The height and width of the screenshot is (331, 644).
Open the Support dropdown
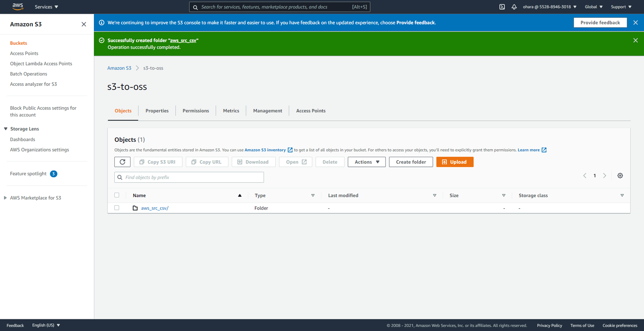(x=621, y=7)
